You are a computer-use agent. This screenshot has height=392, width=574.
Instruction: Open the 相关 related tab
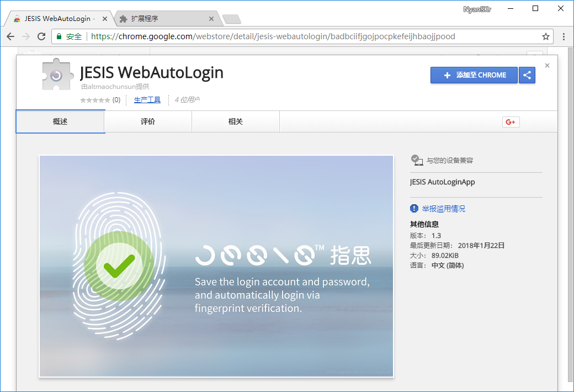(x=235, y=121)
